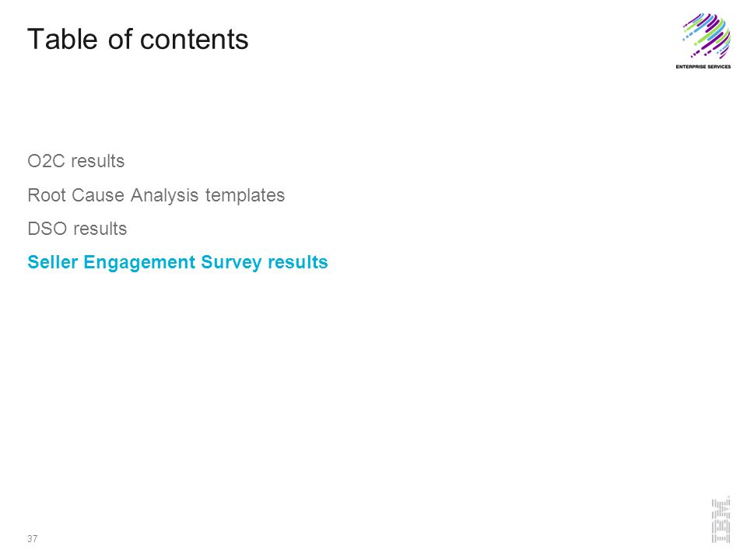Screen dimensions: 747x560
Task: Click the word Cause
Action: coord(98,195)
